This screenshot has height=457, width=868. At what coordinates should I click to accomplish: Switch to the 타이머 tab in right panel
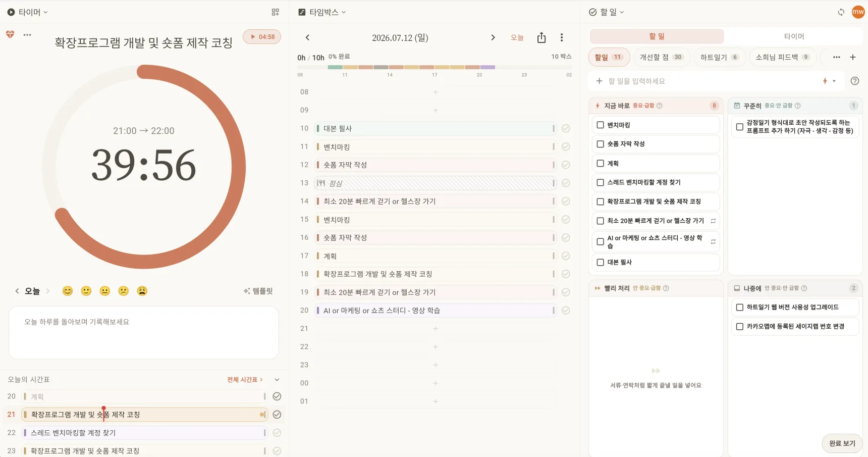click(794, 36)
